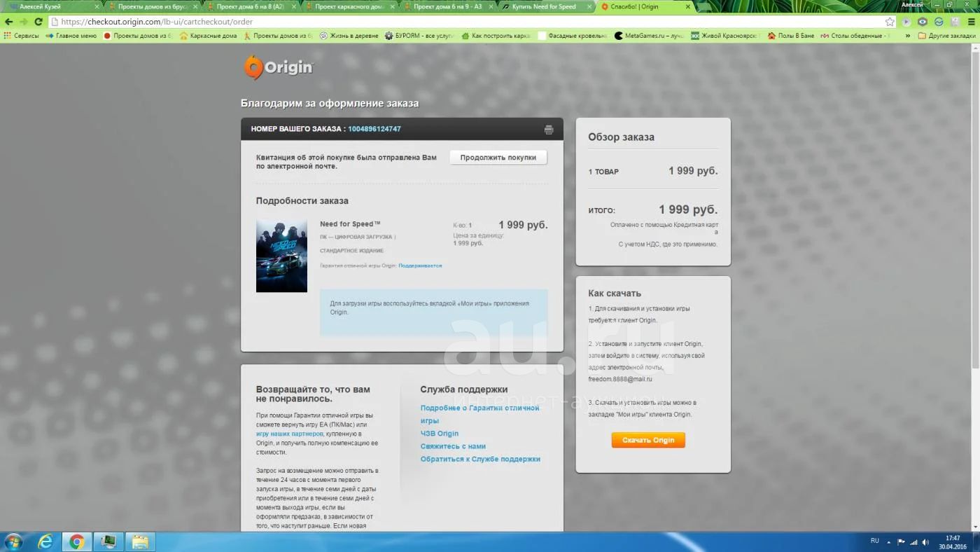Open Подробнее о Гарантии отличной игры link

click(x=479, y=414)
